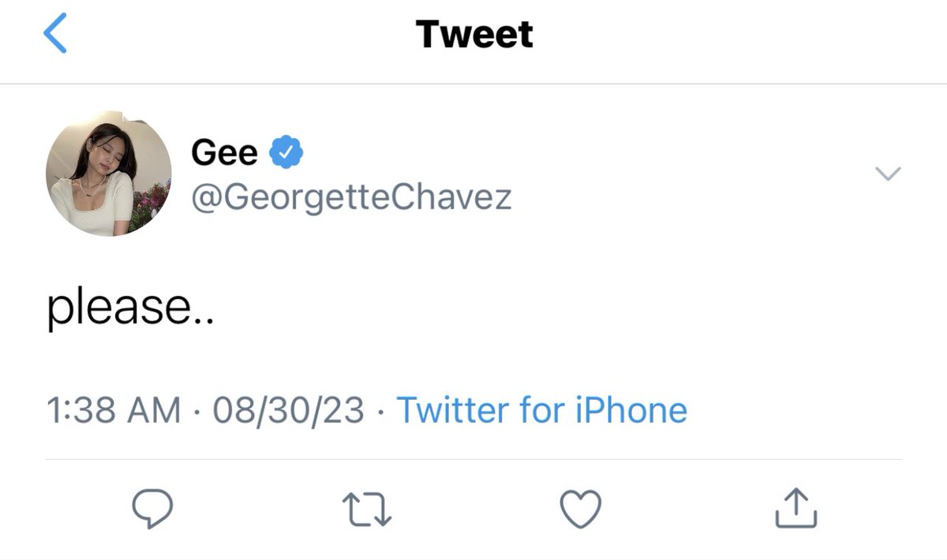Retweet the 'please..' tweet
This screenshot has height=560, width=947.
click(368, 510)
